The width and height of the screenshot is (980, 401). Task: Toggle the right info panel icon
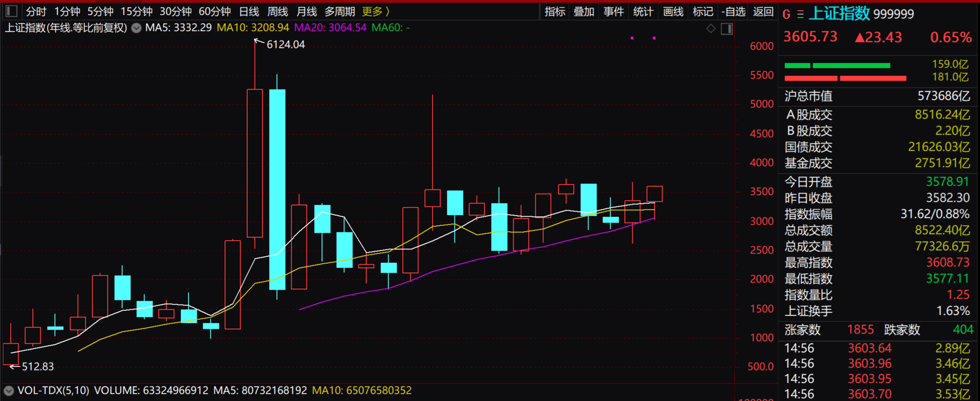(x=726, y=29)
